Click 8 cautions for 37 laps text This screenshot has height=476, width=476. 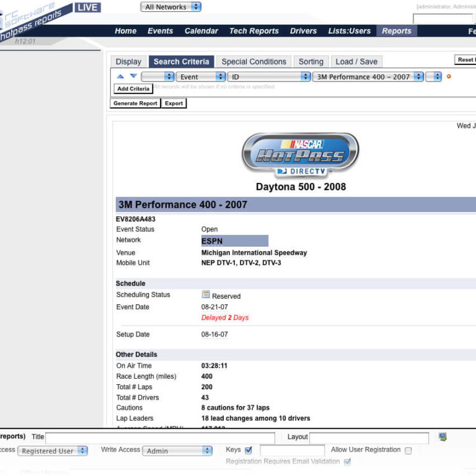click(236, 408)
